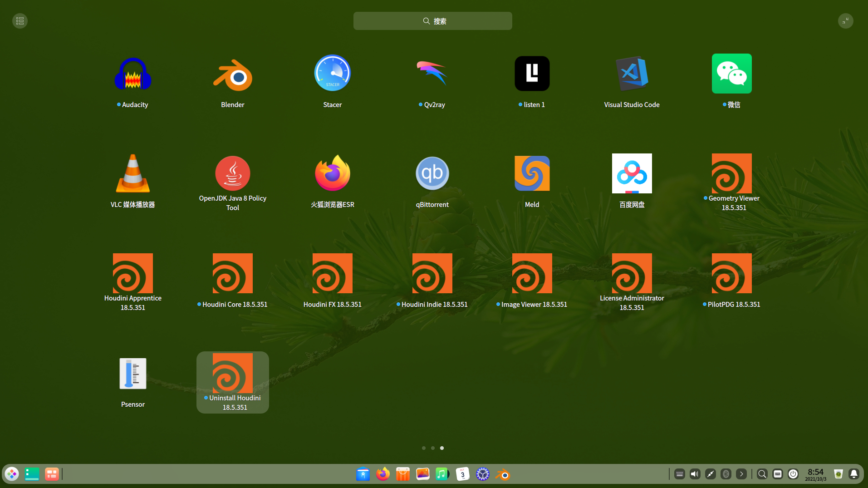Open OpenJDK Java 8 Policy Tool
The image size is (868, 488).
pos(232,173)
